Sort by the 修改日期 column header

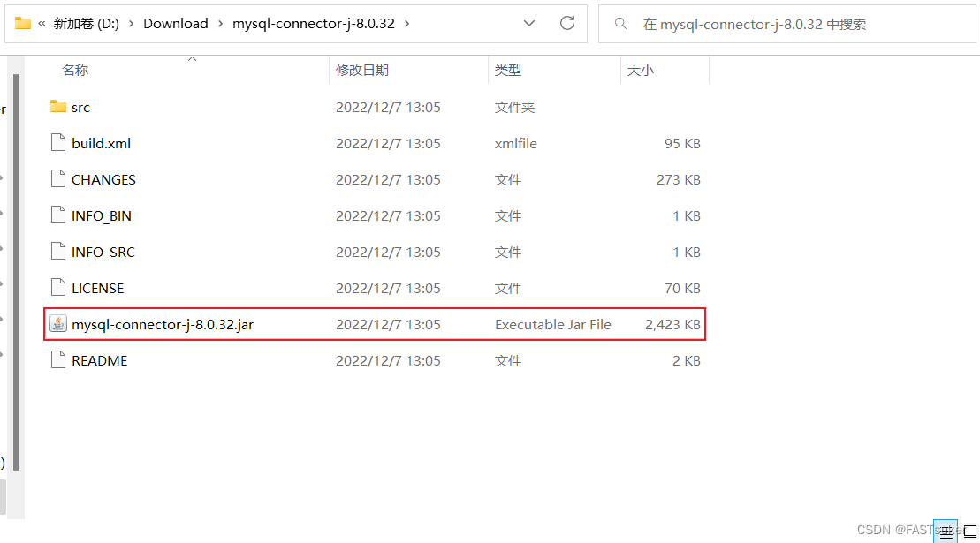362,70
